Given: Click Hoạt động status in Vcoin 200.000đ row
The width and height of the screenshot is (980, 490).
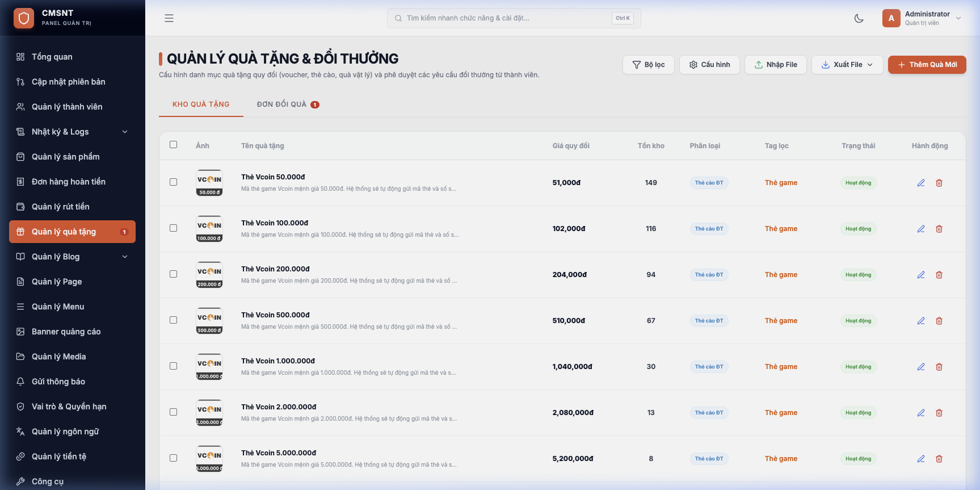Looking at the screenshot, I should [858, 275].
